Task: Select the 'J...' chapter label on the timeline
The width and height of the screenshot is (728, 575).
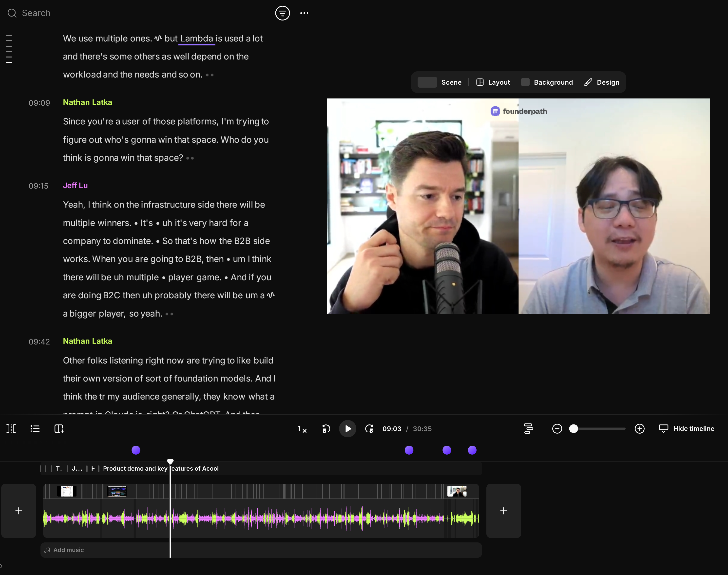Action: pyautogui.click(x=77, y=468)
